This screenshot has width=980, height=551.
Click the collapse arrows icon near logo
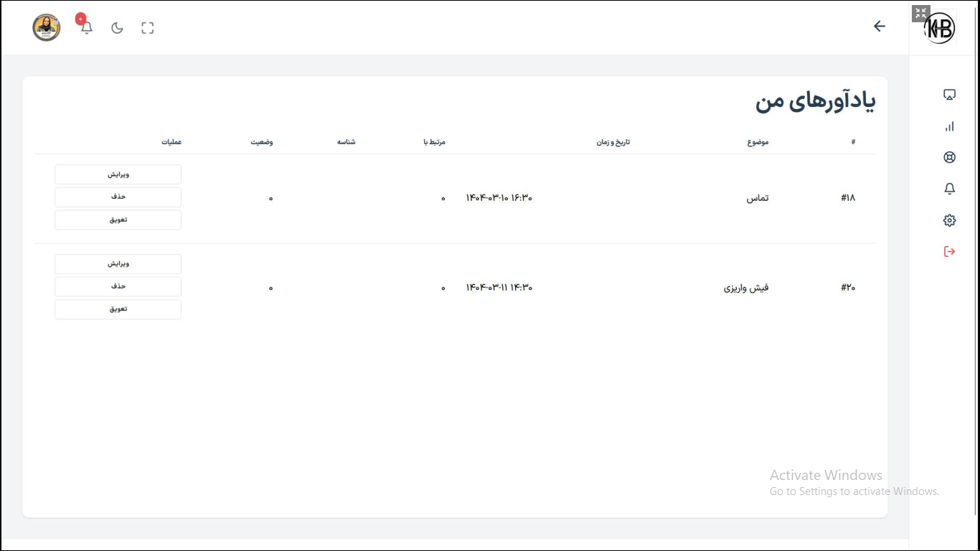tap(920, 13)
